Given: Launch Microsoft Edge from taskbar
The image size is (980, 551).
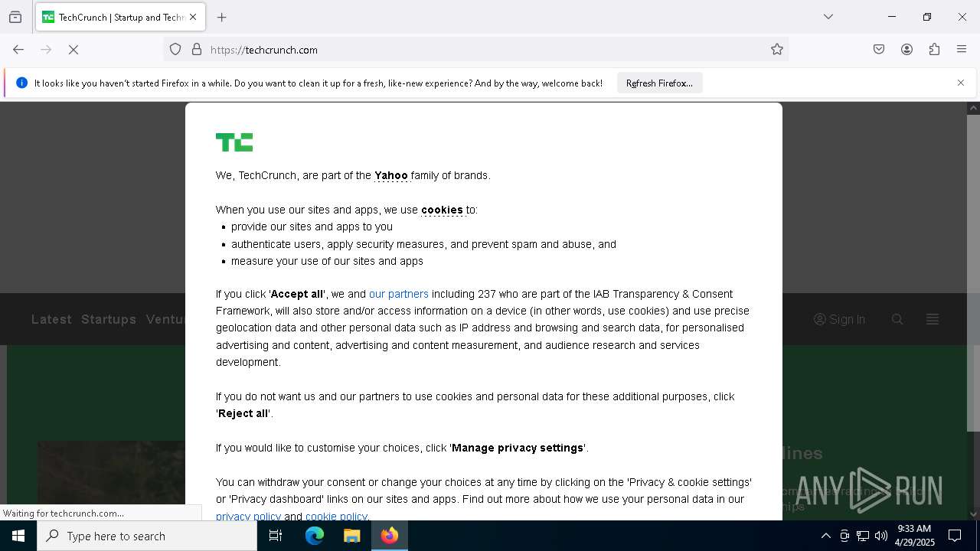Looking at the screenshot, I should click(x=315, y=536).
